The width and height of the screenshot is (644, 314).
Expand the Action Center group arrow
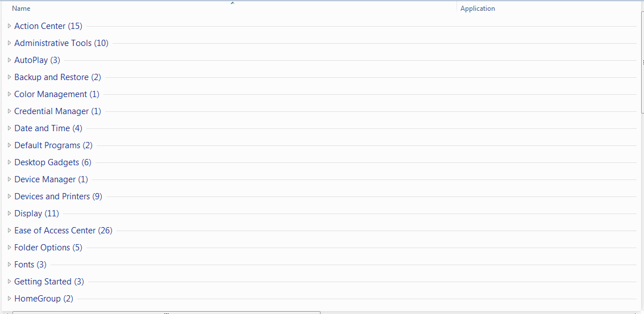[x=9, y=26]
